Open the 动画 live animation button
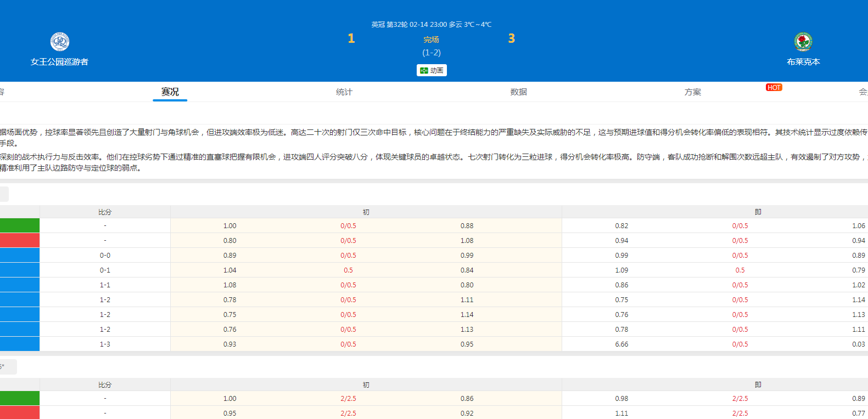Image resolution: width=868 pixels, height=419 pixels. tap(432, 70)
